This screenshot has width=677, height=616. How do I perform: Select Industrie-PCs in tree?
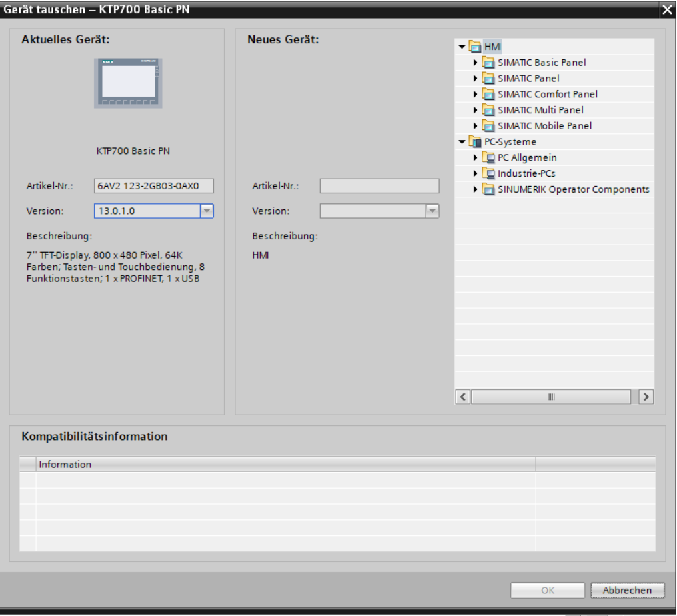[526, 173]
